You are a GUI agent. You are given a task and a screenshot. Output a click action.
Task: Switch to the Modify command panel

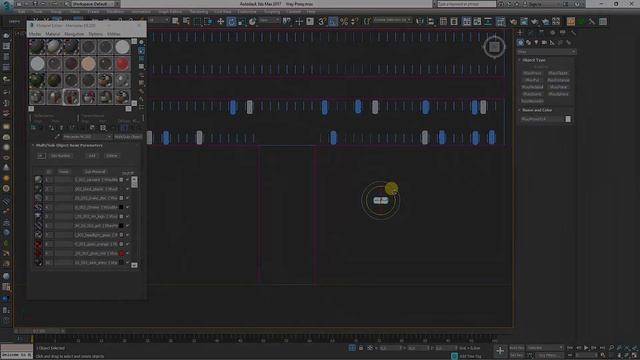coord(530,33)
